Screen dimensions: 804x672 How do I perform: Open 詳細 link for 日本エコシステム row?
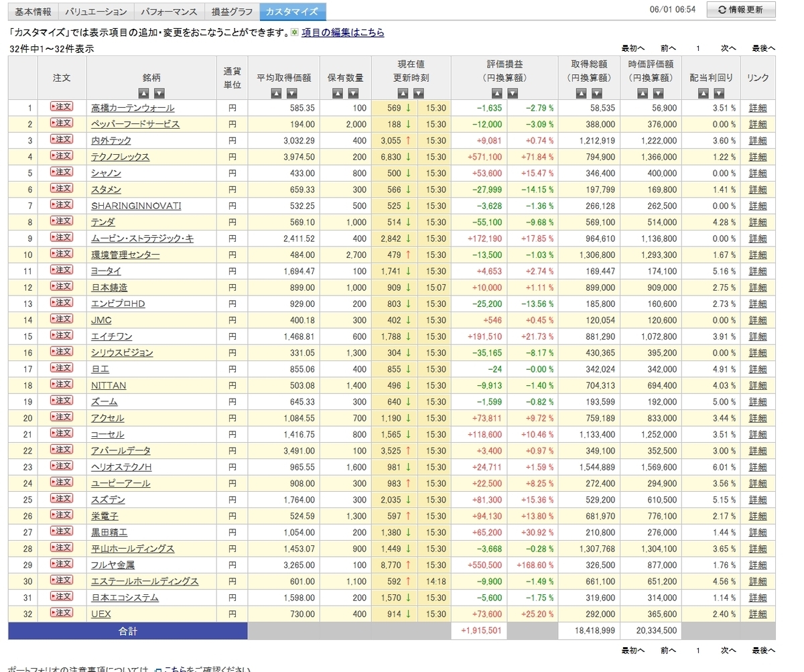[758, 598]
